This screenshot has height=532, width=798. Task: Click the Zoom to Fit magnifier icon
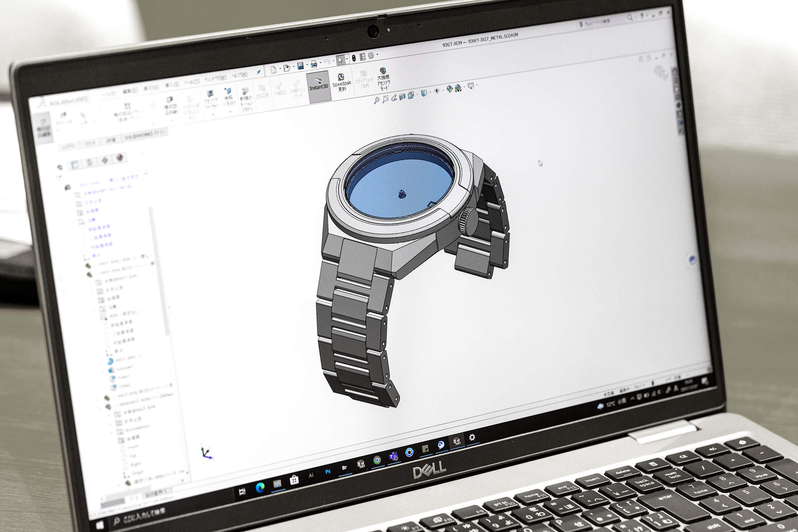point(377,100)
